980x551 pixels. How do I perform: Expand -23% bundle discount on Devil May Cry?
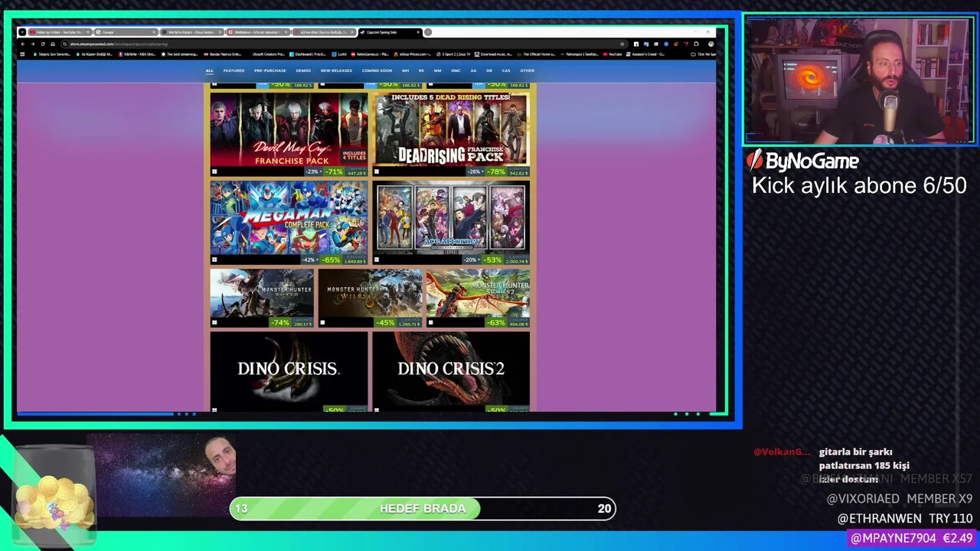pyautogui.click(x=312, y=172)
